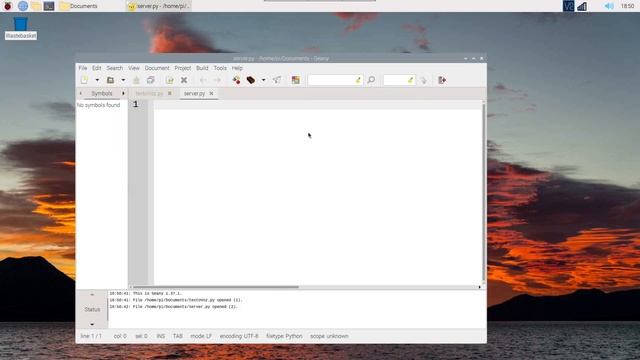Close the first document tab
This screenshot has width=640, height=360.
170,93
